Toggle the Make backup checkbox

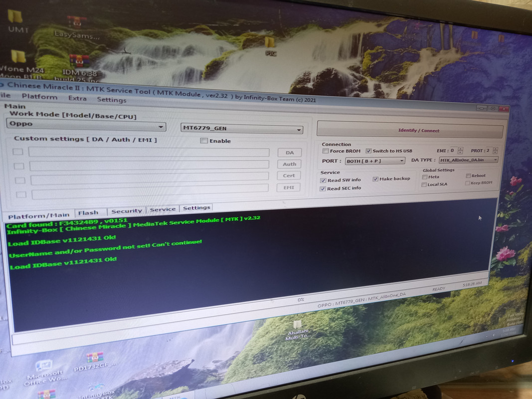[x=375, y=179]
